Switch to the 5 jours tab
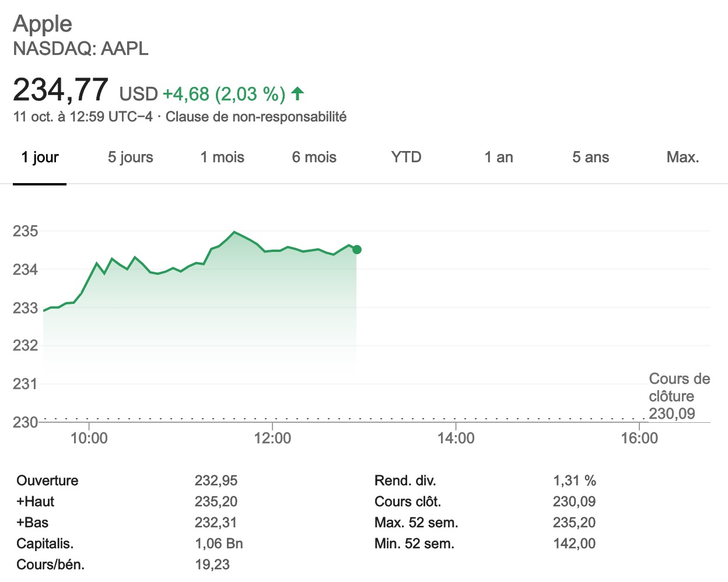 tap(129, 157)
